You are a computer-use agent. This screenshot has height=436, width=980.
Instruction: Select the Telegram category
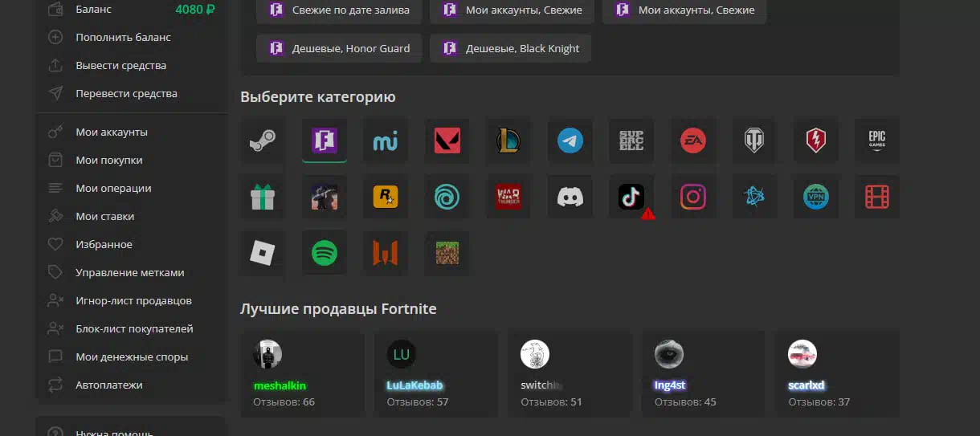tap(570, 141)
